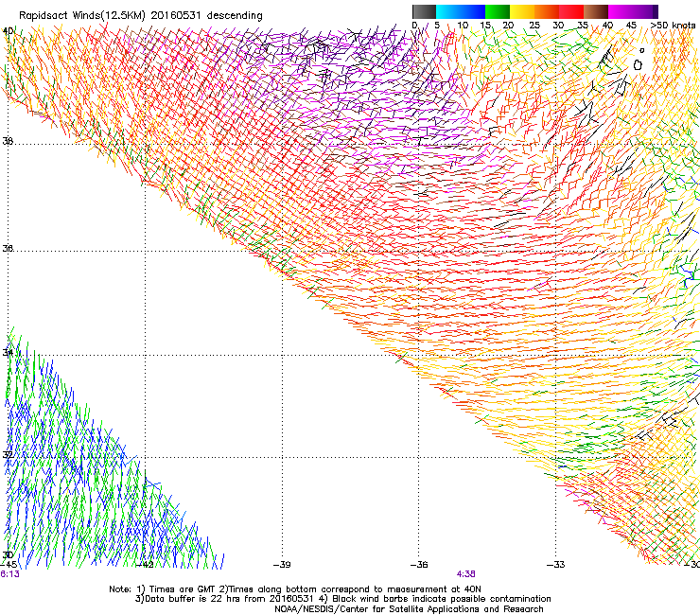
Task: Select the '20' knots legend label
Action: 508,26
